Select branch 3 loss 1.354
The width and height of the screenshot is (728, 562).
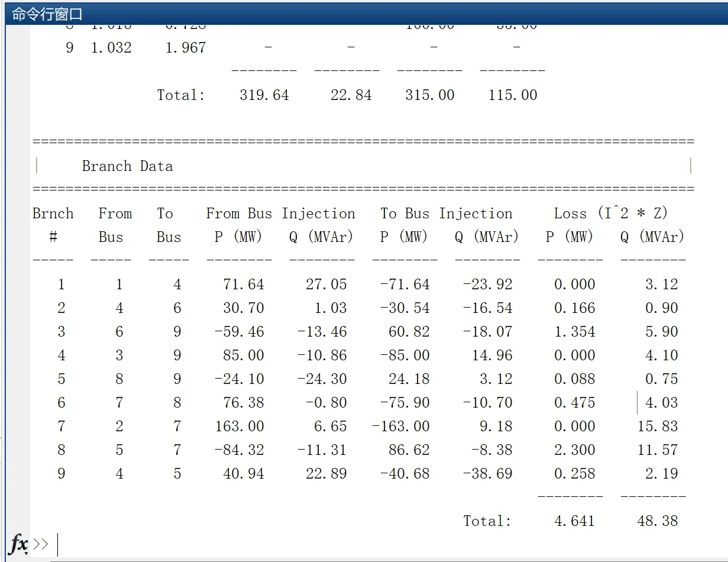coord(574,332)
